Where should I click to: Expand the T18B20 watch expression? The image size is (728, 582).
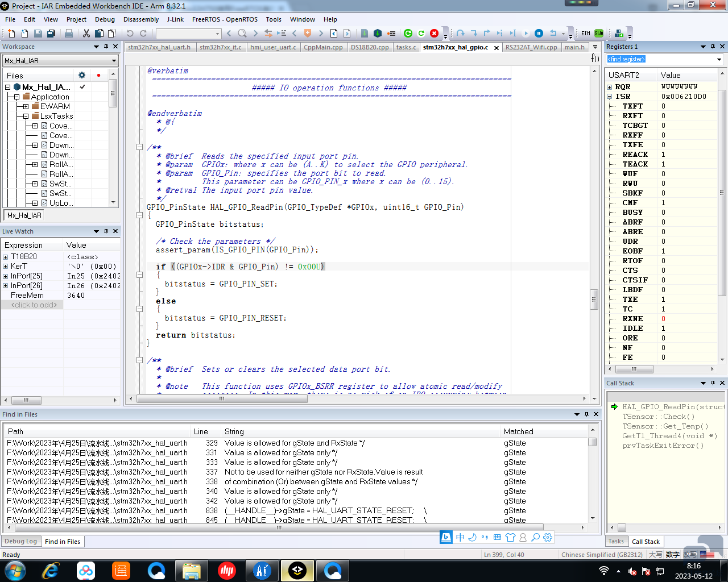(x=6, y=257)
